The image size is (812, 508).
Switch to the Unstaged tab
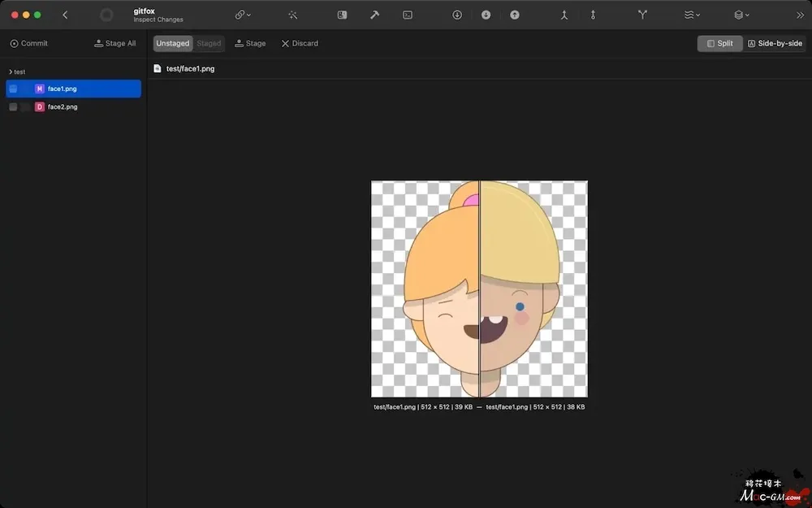click(x=173, y=44)
